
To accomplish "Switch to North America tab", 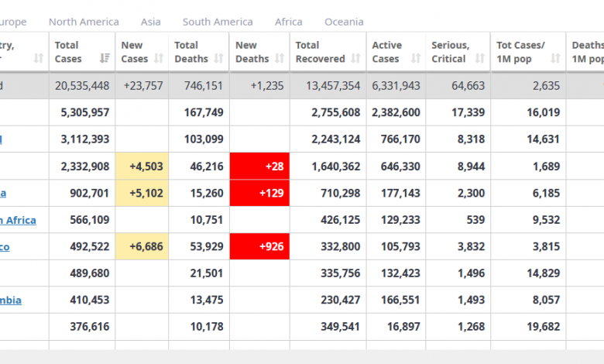I will 84,22.
